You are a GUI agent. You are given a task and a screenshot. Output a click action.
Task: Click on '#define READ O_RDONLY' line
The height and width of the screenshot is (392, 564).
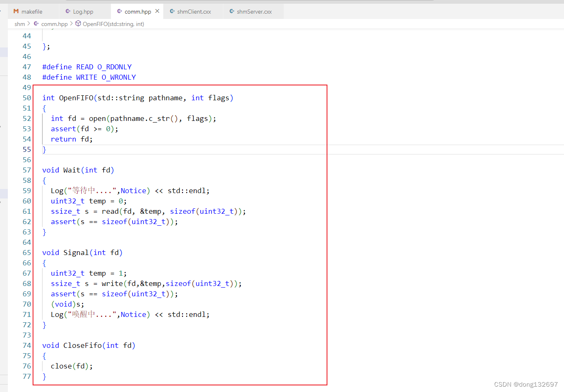tap(87, 67)
